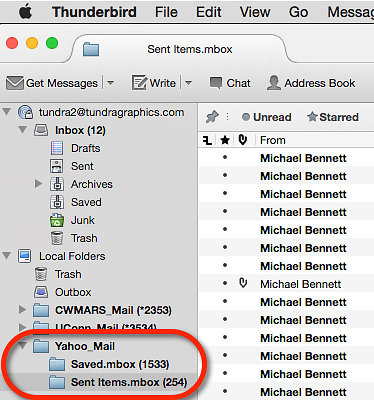This screenshot has height=400, width=374.
Task: Click the Saved.mbox folder icon
Action: click(x=57, y=364)
